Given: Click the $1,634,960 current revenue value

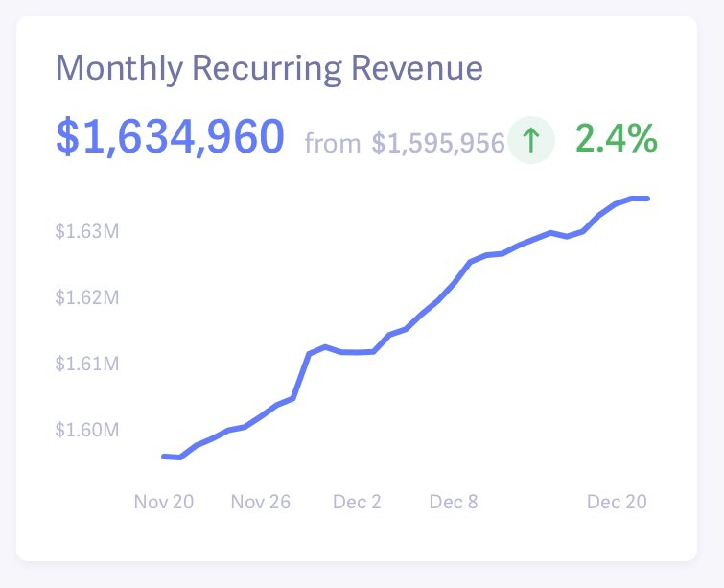Looking at the screenshot, I should 170,138.
